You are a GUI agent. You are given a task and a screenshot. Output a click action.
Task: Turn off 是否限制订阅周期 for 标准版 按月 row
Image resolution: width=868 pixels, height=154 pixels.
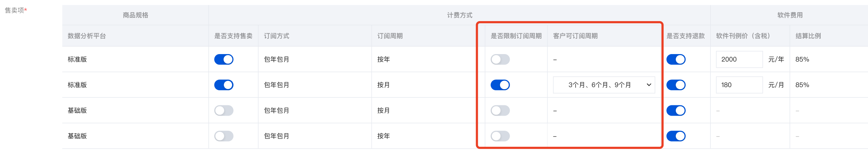click(x=500, y=85)
